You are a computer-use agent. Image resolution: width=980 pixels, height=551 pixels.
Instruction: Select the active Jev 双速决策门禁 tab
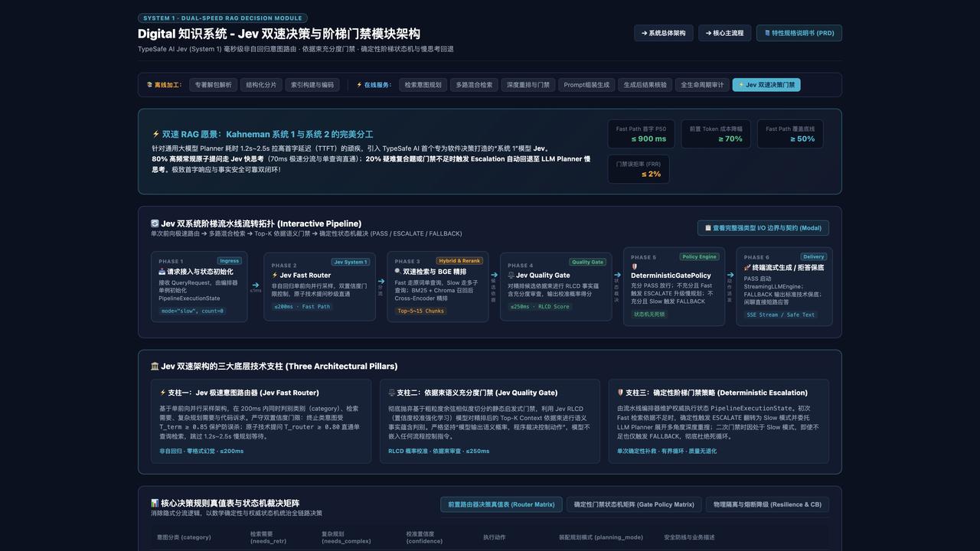pyautogui.click(x=766, y=85)
